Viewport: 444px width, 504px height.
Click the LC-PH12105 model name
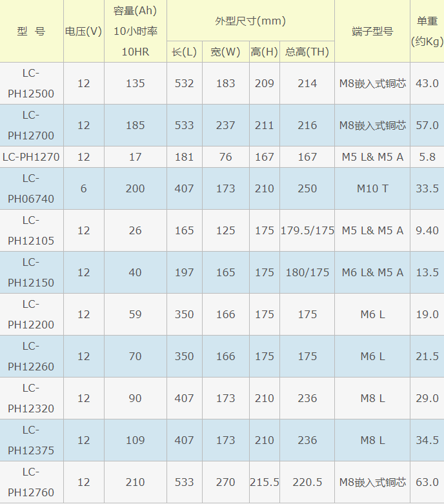pos(31,230)
